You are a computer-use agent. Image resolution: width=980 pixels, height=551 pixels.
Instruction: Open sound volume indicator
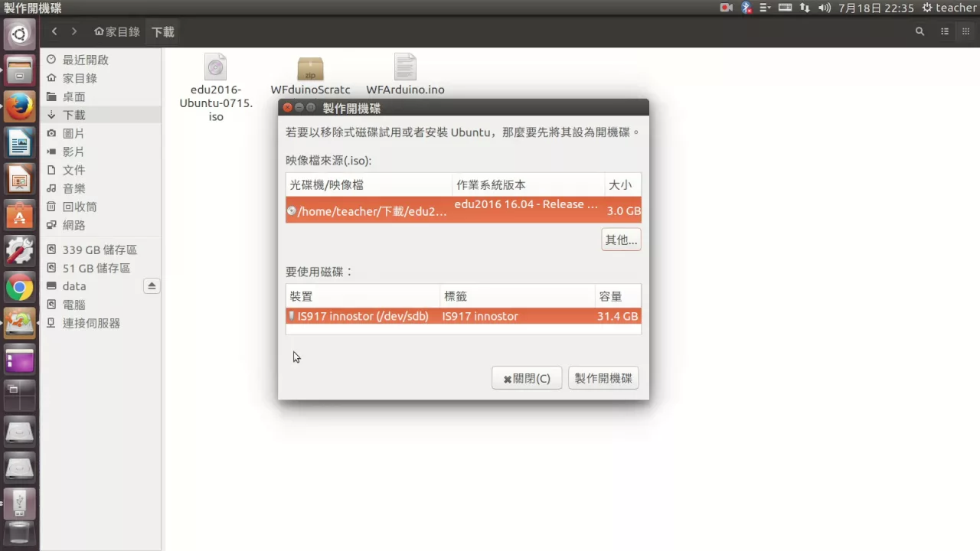coord(825,8)
